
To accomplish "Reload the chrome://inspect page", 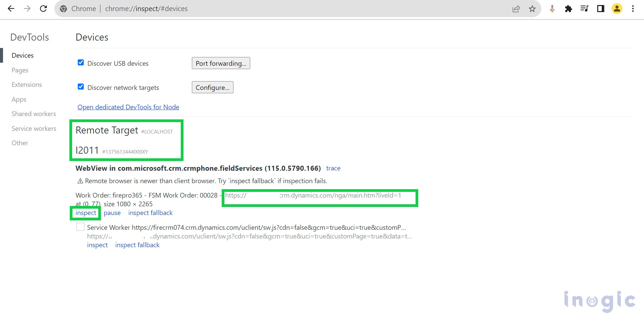I will (43, 9).
